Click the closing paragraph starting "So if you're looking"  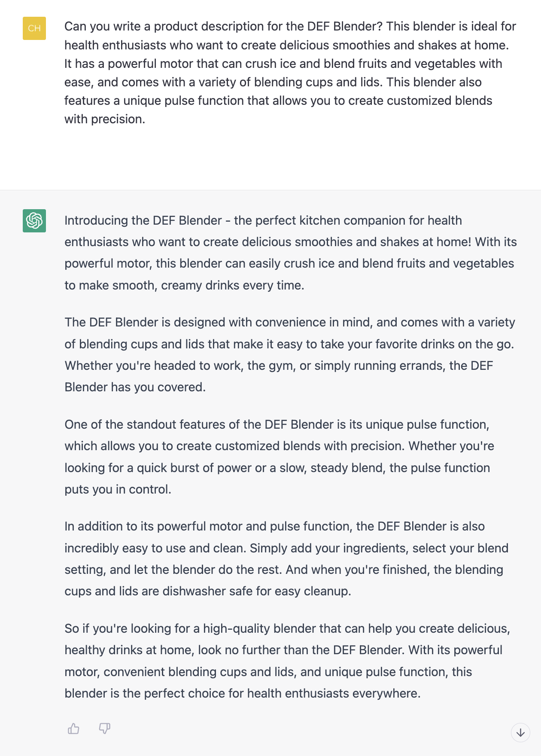pos(287,661)
